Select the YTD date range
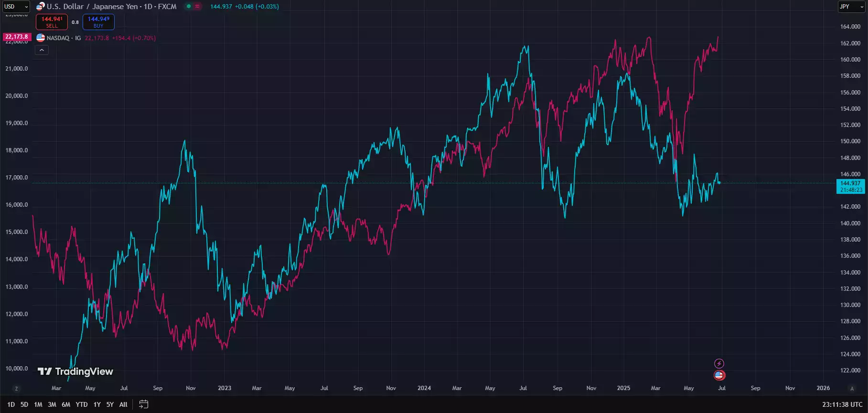 [x=82, y=404]
